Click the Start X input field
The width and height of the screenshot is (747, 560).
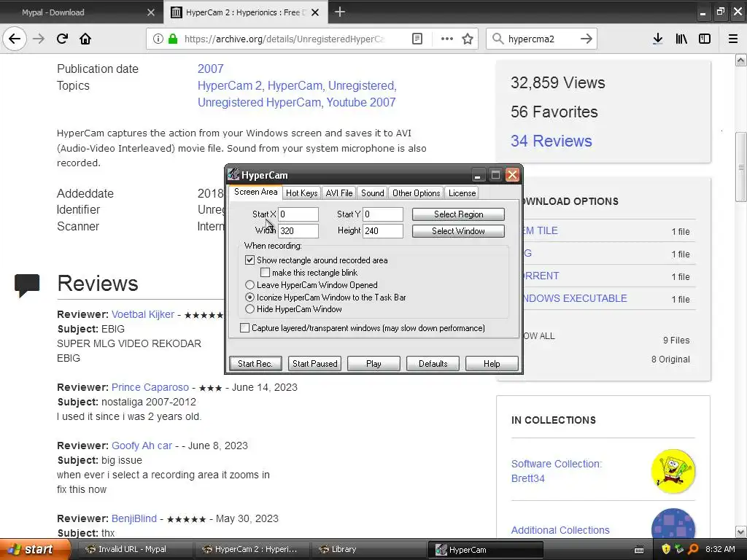tap(298, 214)
